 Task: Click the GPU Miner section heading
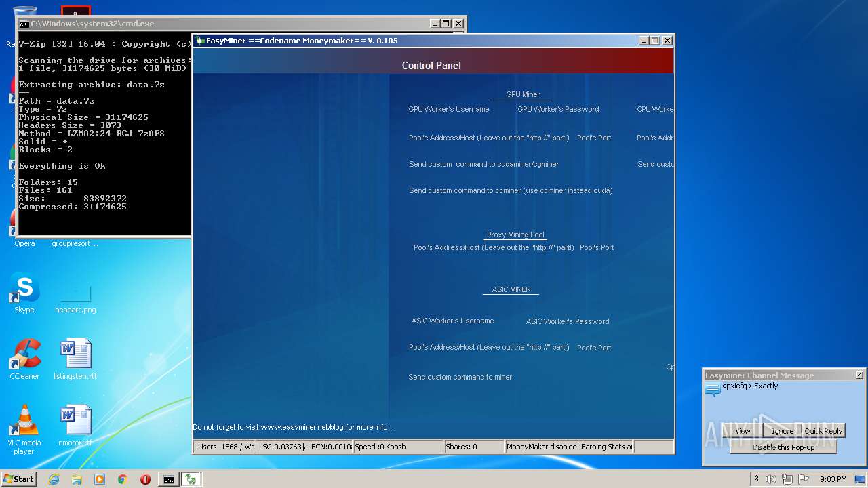tap(523, 94)
